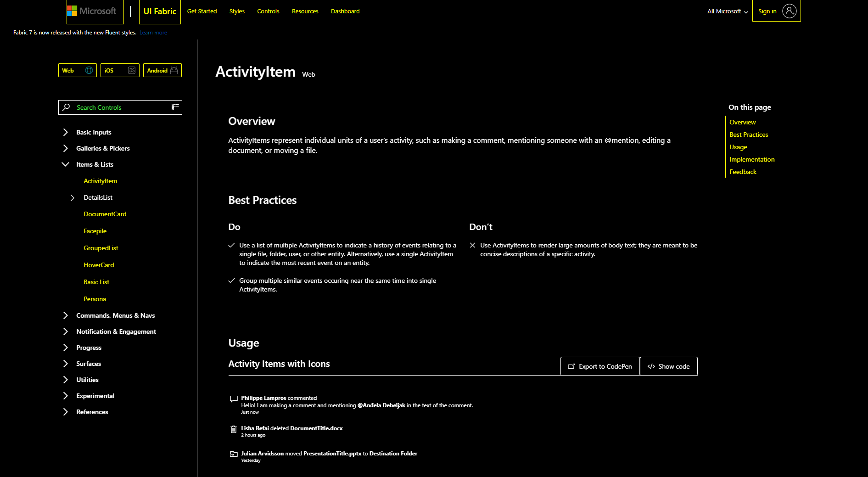Click the delete icon next to Lisha Refai
868x477 pixels.
point(234,429)
